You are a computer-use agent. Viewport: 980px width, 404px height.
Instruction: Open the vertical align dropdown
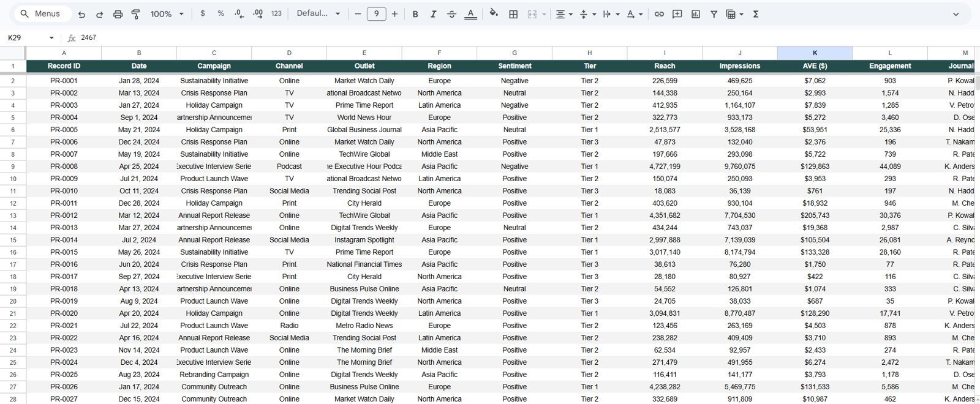click(x=587, y=14)
